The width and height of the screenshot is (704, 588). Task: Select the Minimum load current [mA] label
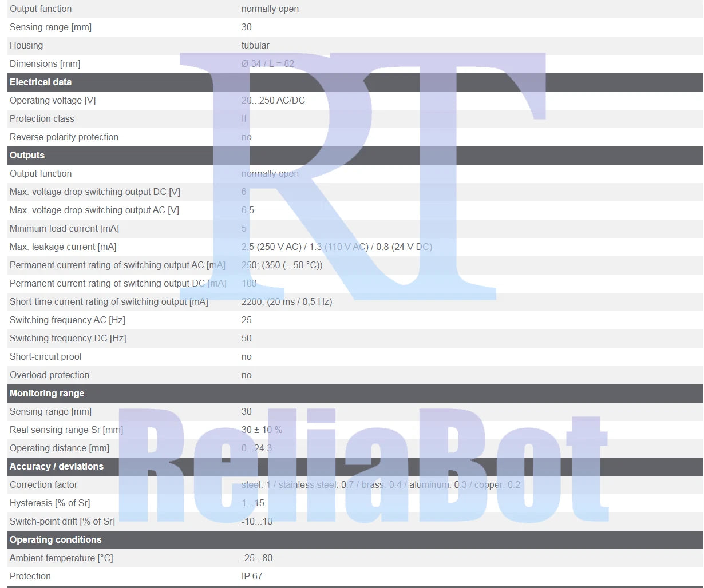click(x=64, y=229)
